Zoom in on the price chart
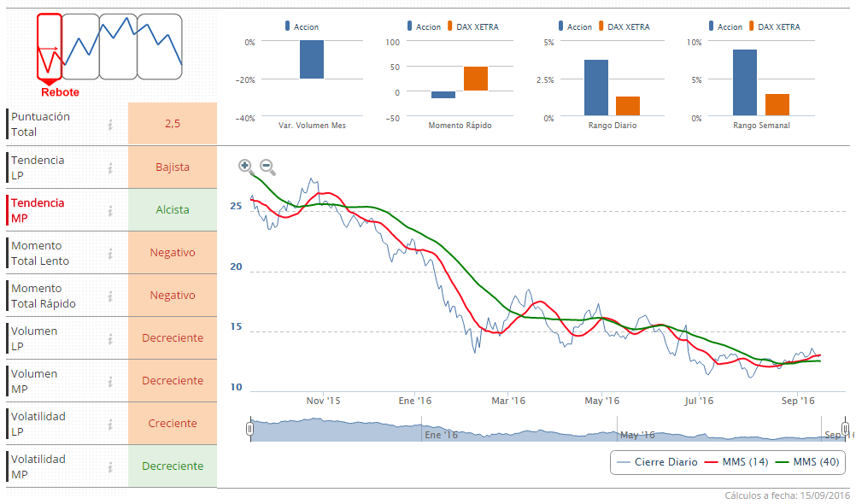This screenshot has width=856, height=504. [245, 167]
